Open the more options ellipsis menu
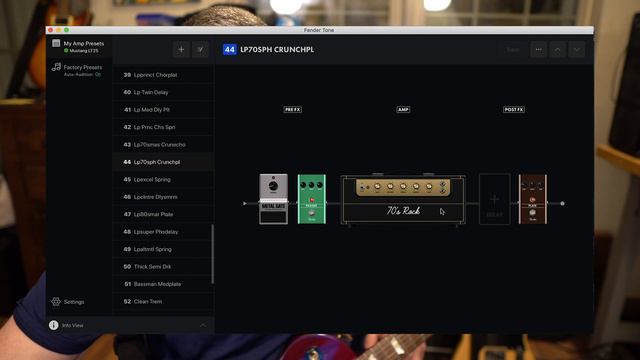 click(x=539, y=50)
